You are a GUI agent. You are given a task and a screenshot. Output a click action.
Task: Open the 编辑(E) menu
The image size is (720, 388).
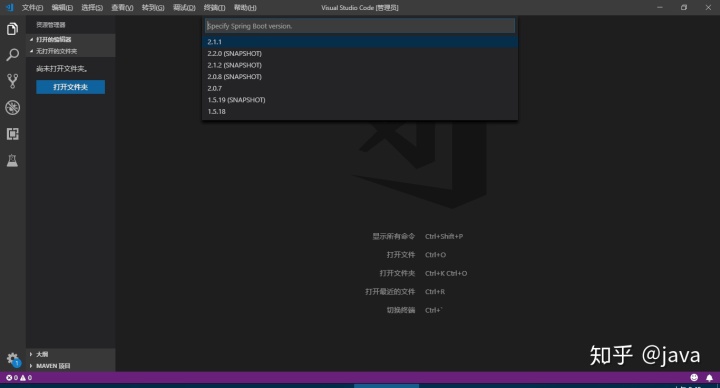(62, 8)
